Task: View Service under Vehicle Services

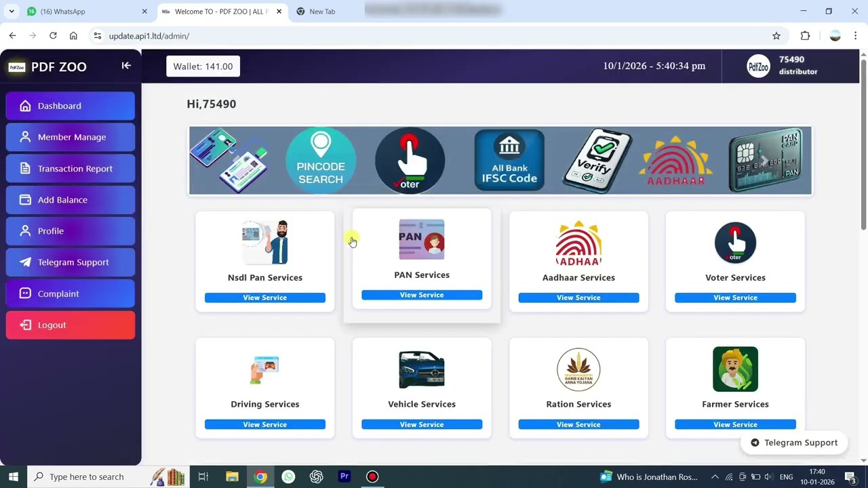Action: 422,424
